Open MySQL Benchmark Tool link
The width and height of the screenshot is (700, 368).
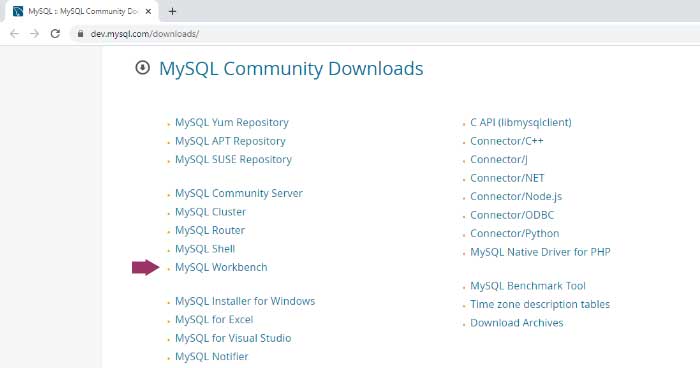point(528,286)
